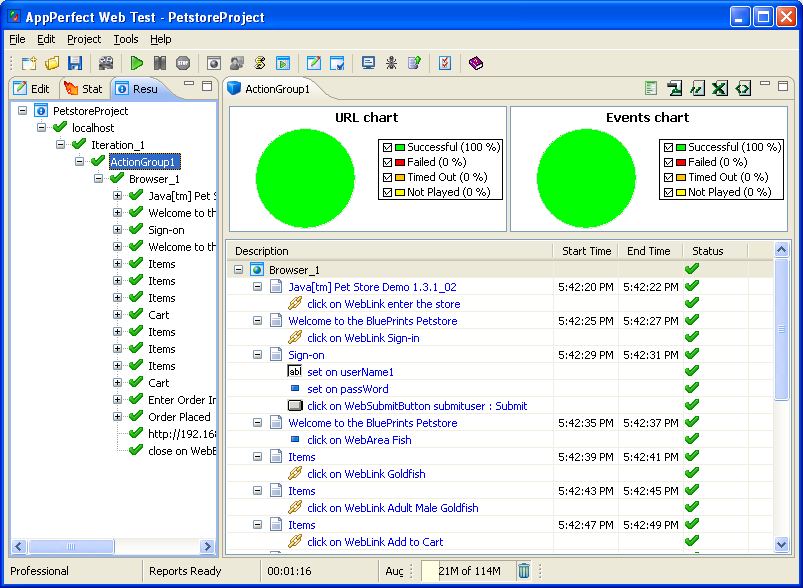803x588 pixels.
Task: Open the Project menu
Action: 84,39
